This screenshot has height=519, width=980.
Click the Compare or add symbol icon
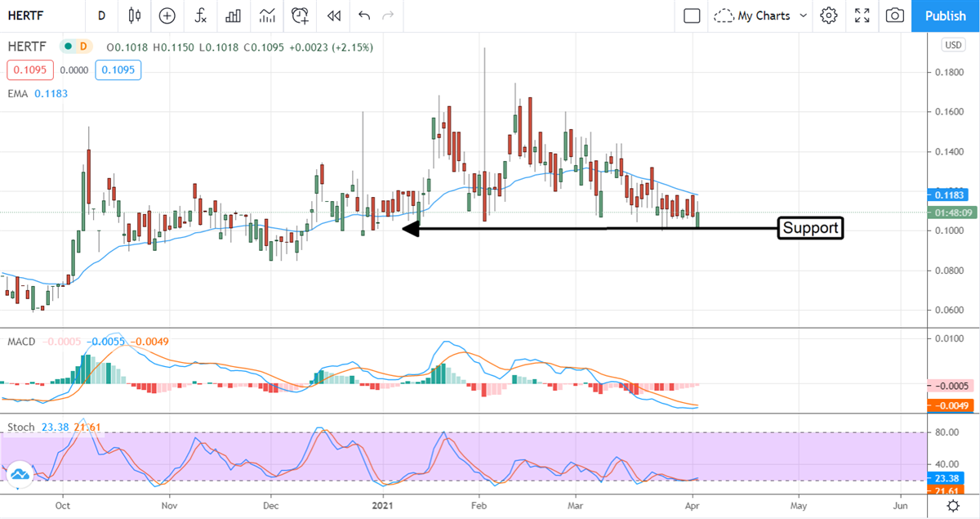coord(167,16)
